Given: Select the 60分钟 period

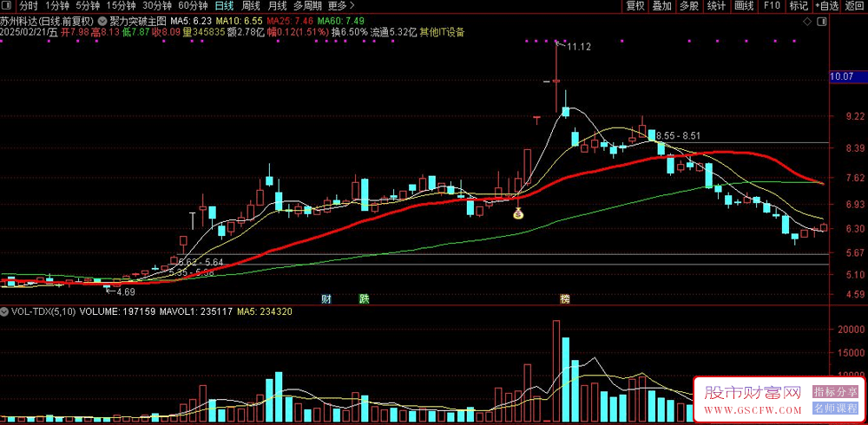Looking at the screenshot, I should 193,6.
